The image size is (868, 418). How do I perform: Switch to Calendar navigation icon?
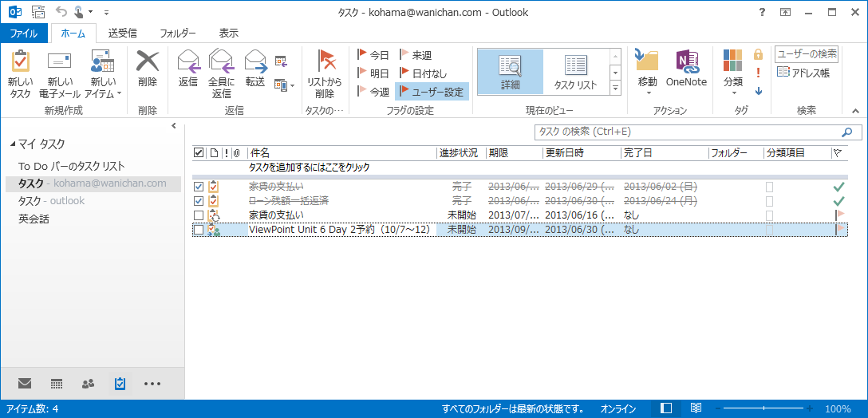(x=56, y=383)
